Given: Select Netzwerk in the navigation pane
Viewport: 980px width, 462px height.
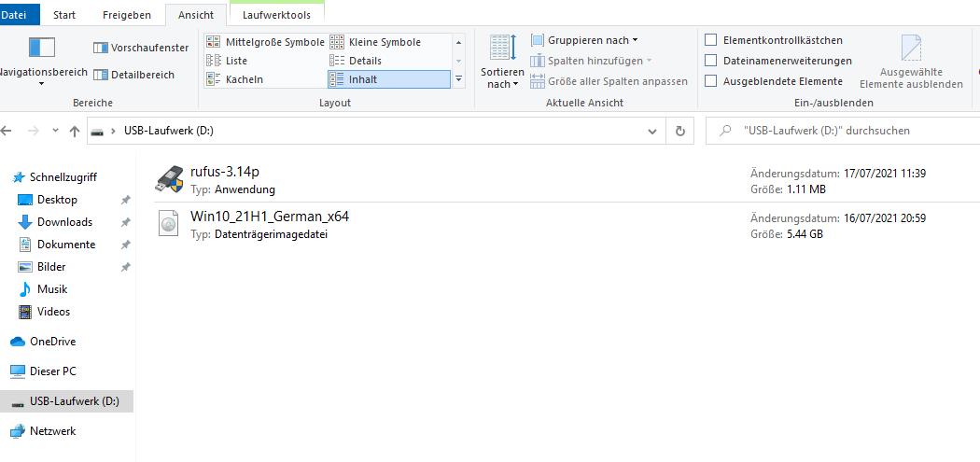Looking at the screenshot, I should 43,431.
